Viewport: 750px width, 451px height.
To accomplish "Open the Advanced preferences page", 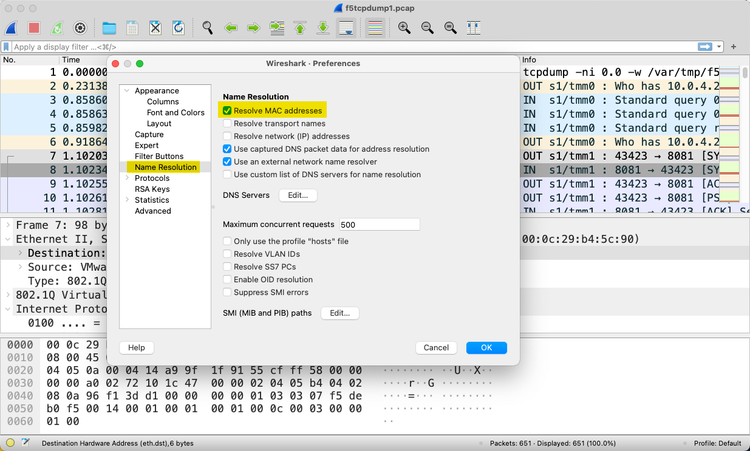I will [x=153, y=211].
